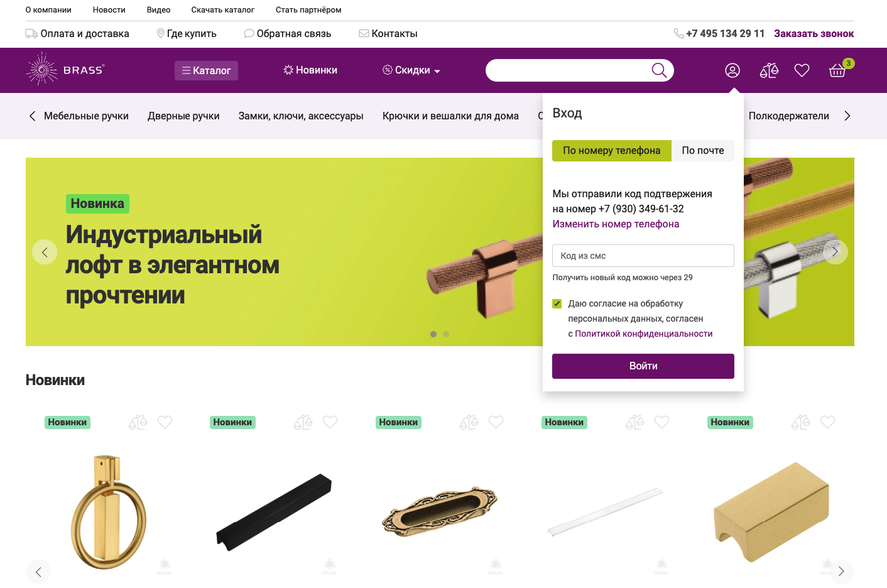Add the black handle product to comparison
The height and width of the screenshot is (588, 887).
pyautogui.click(x=303, y=422)
